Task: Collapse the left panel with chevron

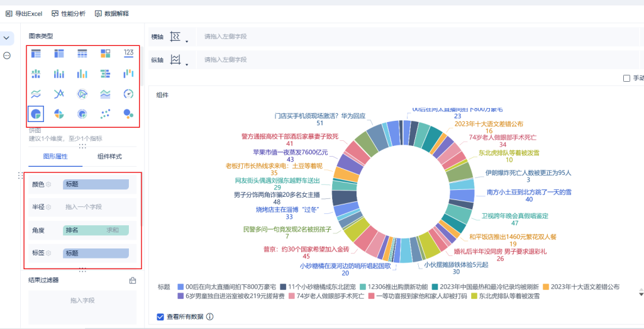Action: pyautogui.click(x=8, y=38)
